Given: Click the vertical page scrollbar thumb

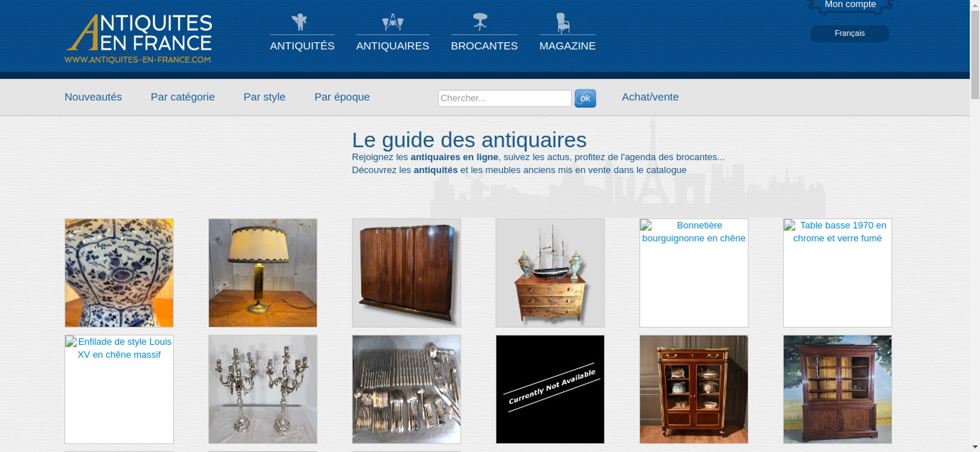Looking at the screenshot, I should point(975,54).
